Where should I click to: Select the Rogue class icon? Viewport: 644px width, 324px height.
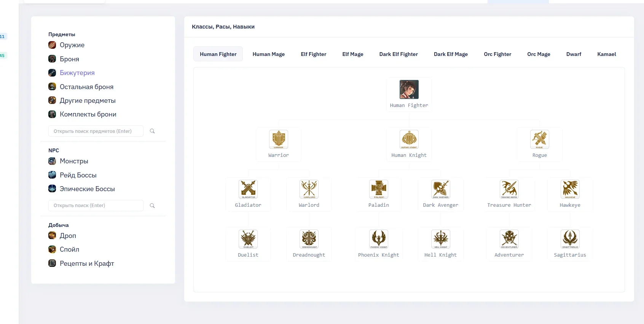(x=540, y=139)
